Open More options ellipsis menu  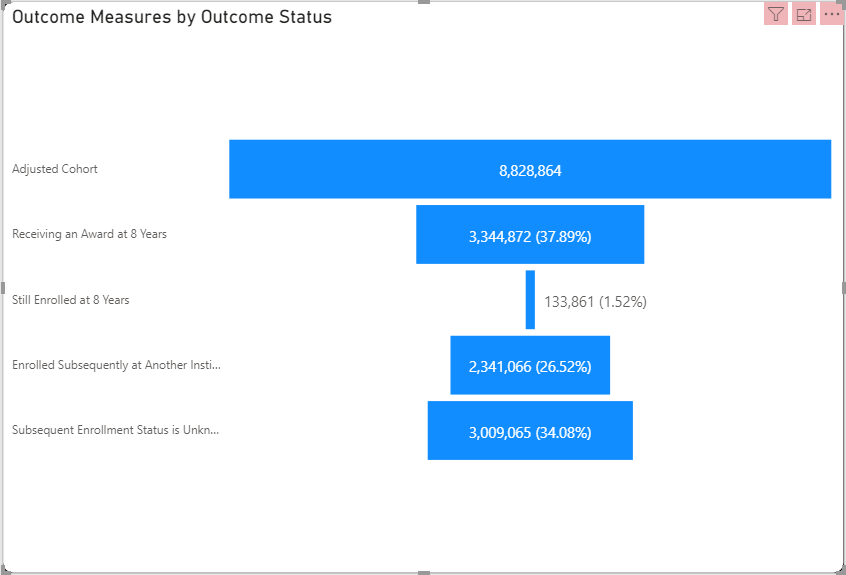[831, 14]
